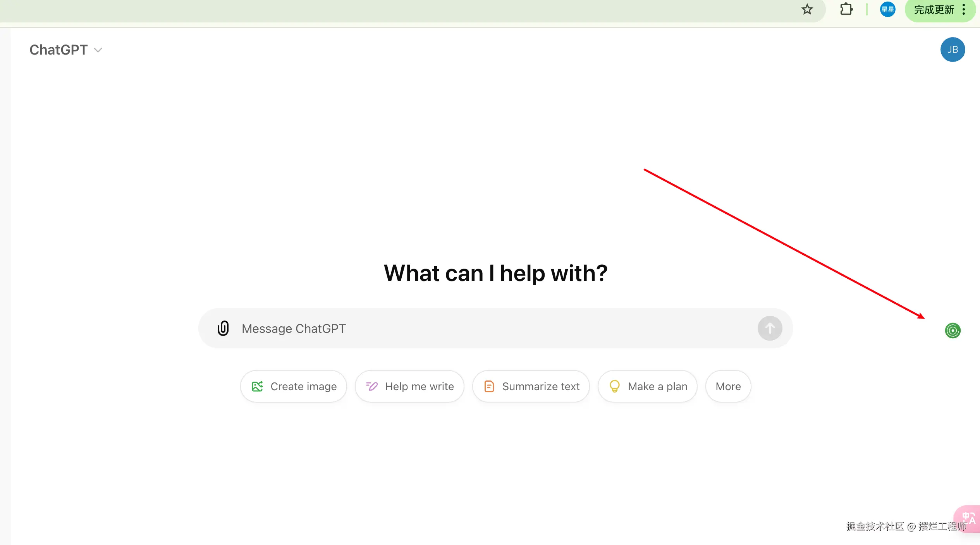Click the chevron next to ChatGPT
Viewport: 980px width, 545px height.
[98, 50]
